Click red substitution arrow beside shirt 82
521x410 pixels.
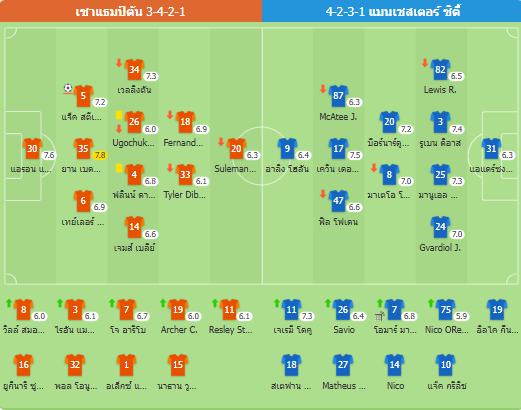pos(425,63)
